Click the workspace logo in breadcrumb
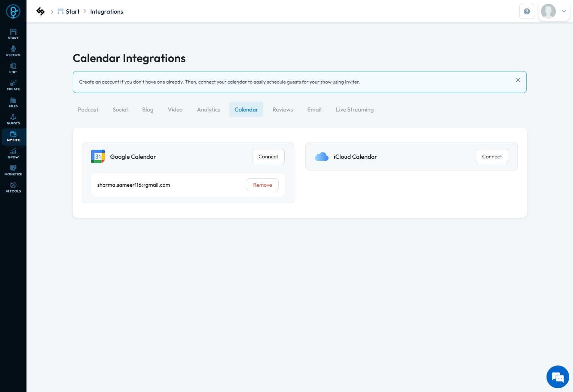573x392 pixels. pyautogui.click(x=40, y=11)
